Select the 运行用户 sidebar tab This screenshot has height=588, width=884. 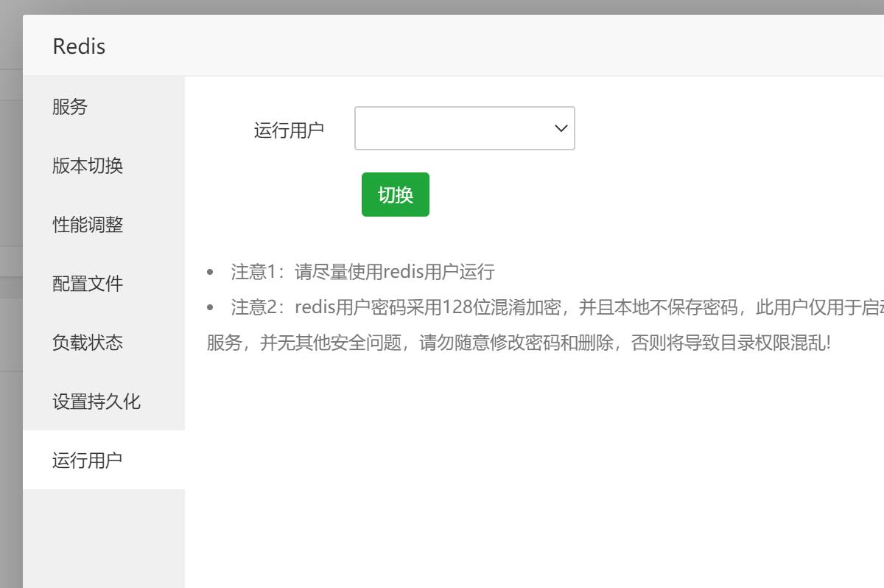click(x=103, y=460)
